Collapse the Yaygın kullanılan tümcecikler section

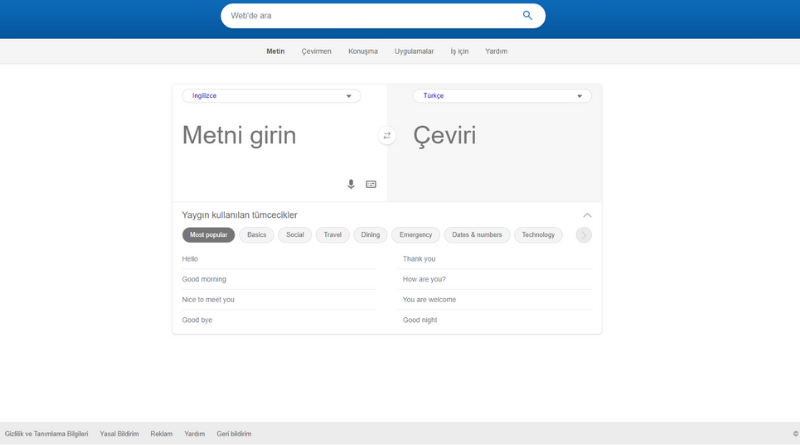pos(587,215)
